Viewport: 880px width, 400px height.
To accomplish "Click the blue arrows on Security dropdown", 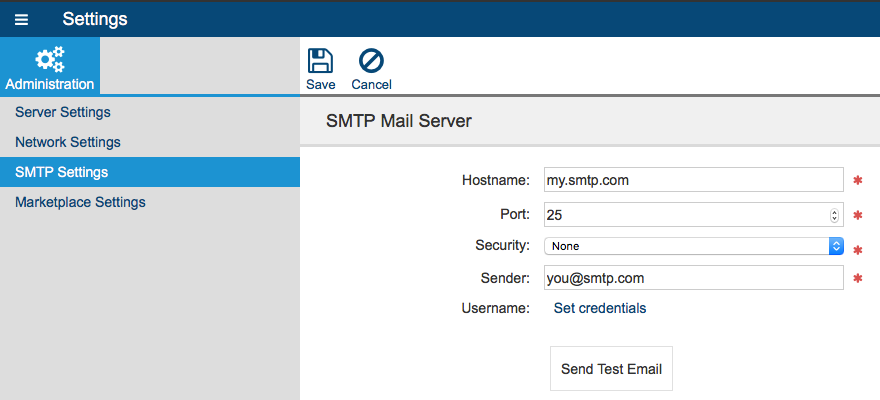I will (837, 246).
